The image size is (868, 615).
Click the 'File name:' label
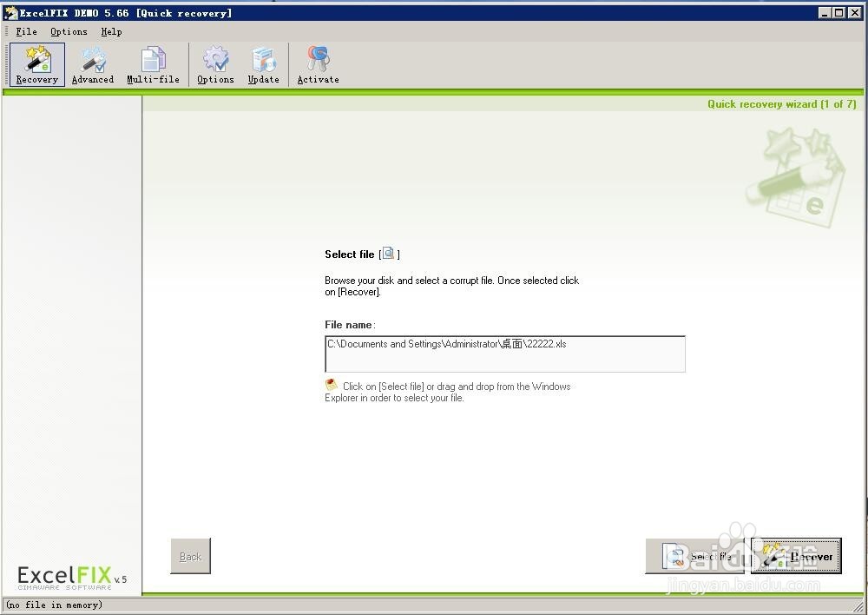pyautogui.click(x=350, y=325)
